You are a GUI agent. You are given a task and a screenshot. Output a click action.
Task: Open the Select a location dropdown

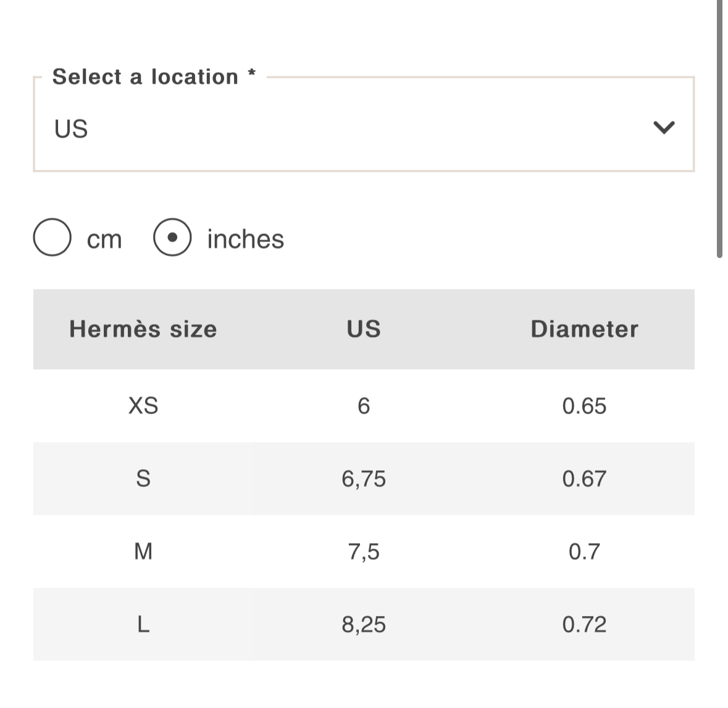(x=364, y=124)
